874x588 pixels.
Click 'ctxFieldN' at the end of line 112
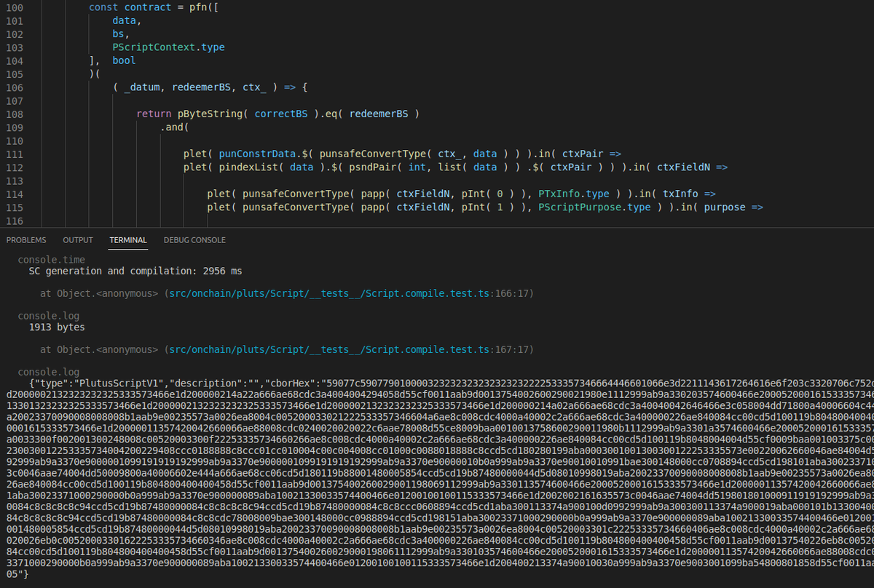[683, 167]
